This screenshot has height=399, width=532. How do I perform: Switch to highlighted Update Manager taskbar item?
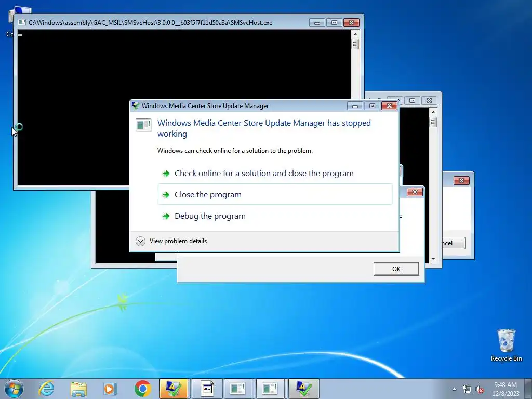coord(174,389)
